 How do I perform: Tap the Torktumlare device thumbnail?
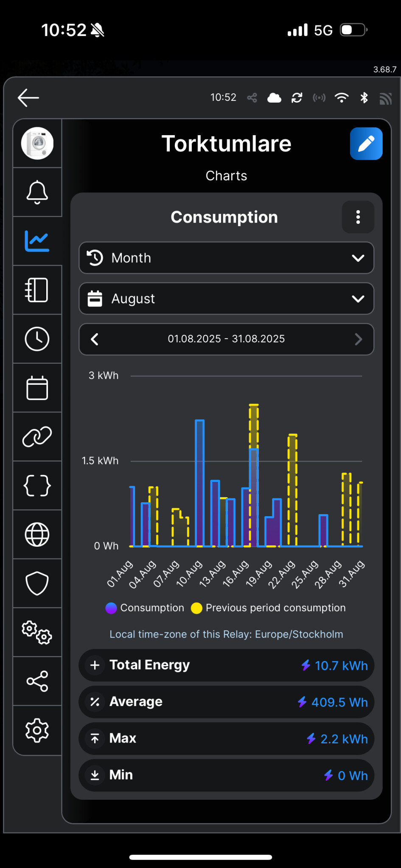click(37, 144)
